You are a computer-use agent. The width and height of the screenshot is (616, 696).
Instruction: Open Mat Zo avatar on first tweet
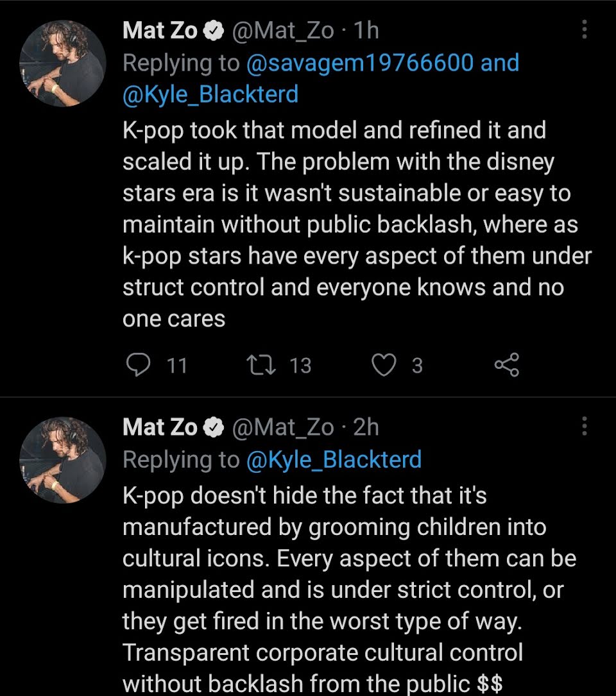coord(63,64)
